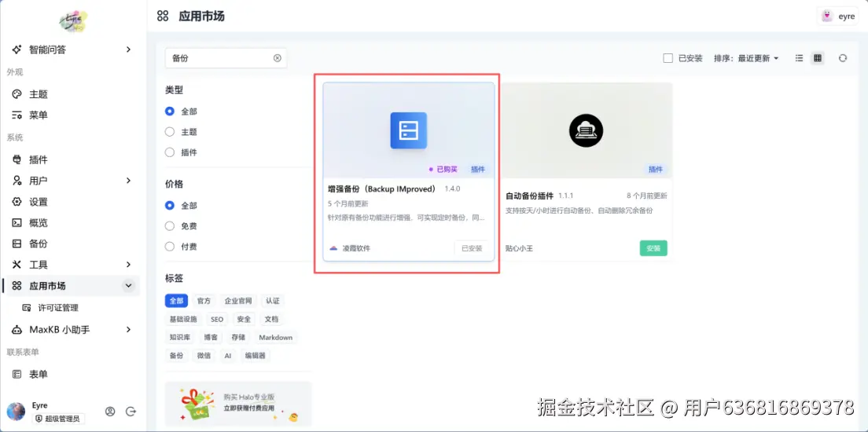This screenshot has width=868, height=432.
Task: Click the 菜单 list icon
Action: click(17, 115)
